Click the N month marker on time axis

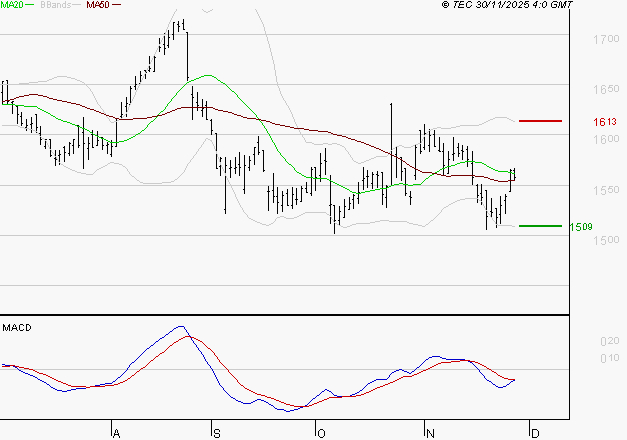(430, 434)
